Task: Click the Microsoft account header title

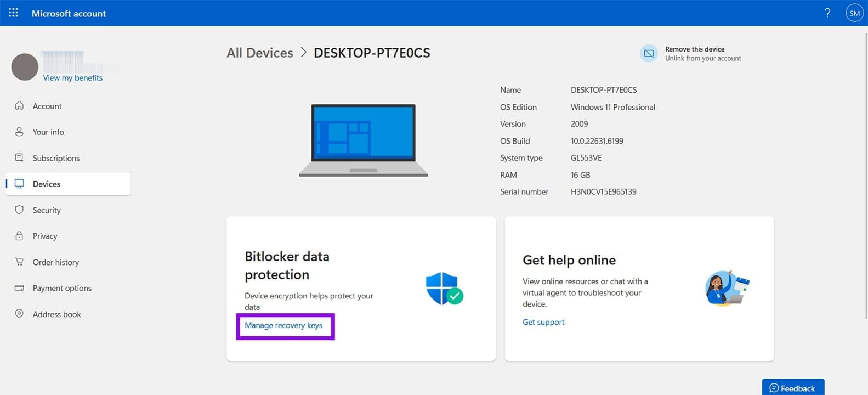Action: (x=69, y=13)
